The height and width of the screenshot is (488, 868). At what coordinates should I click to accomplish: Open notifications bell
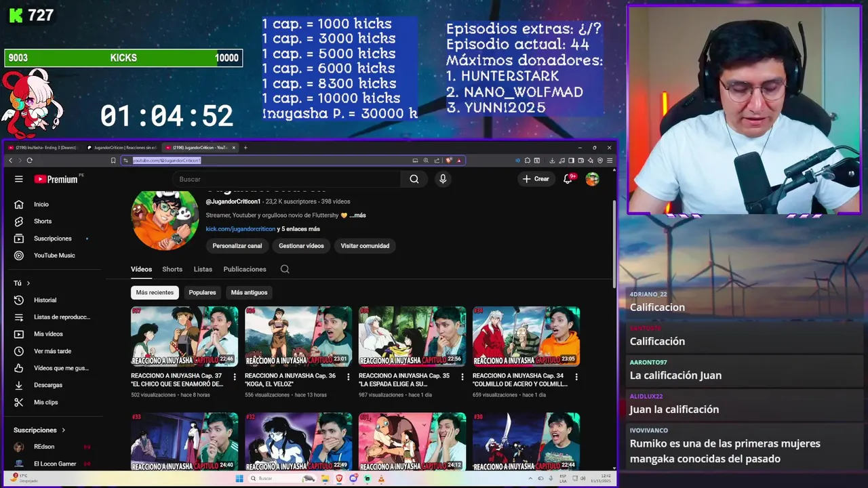(568, 179)
